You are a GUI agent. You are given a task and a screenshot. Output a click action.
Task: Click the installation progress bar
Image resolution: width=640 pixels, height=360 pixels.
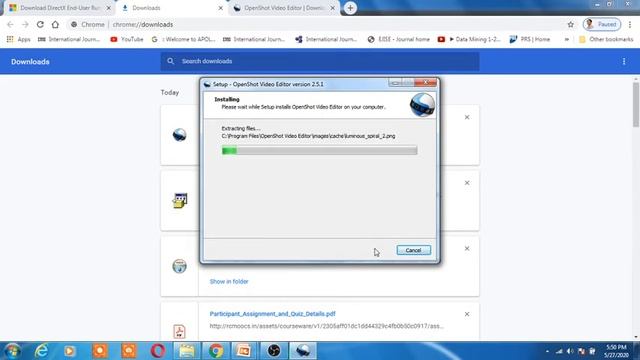(319, 151)
